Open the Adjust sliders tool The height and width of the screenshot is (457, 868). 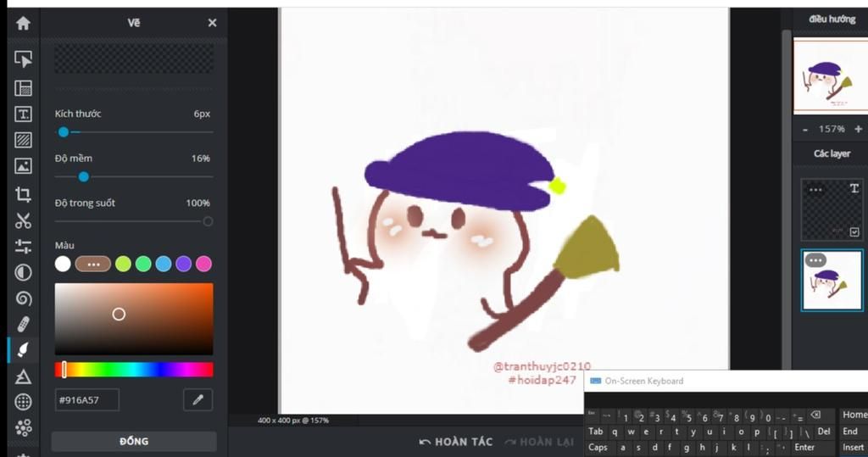pyautogui.click(x=23, y=246)
